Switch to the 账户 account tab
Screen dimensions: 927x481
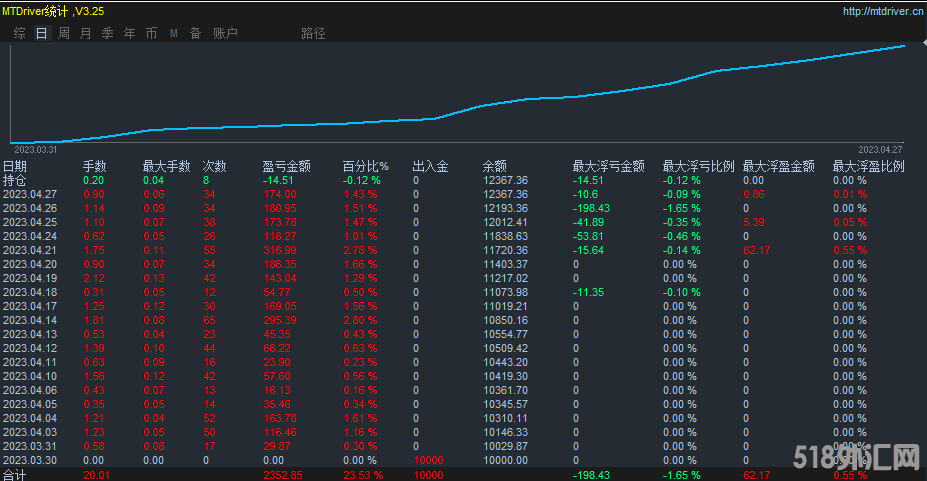click(x=225, y=33)
